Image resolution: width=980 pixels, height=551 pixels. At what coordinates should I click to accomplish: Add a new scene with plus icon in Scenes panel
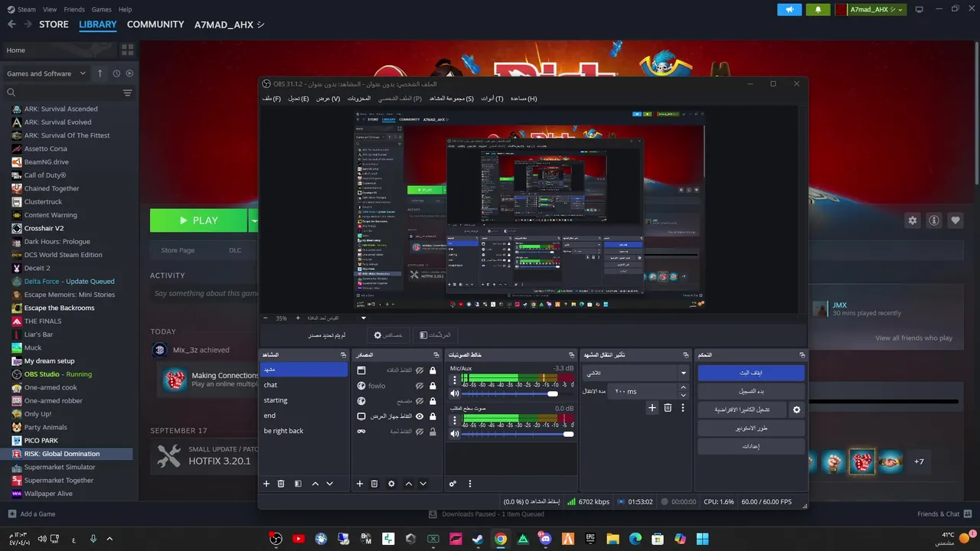pyautogui.click(x=266, y=484)
